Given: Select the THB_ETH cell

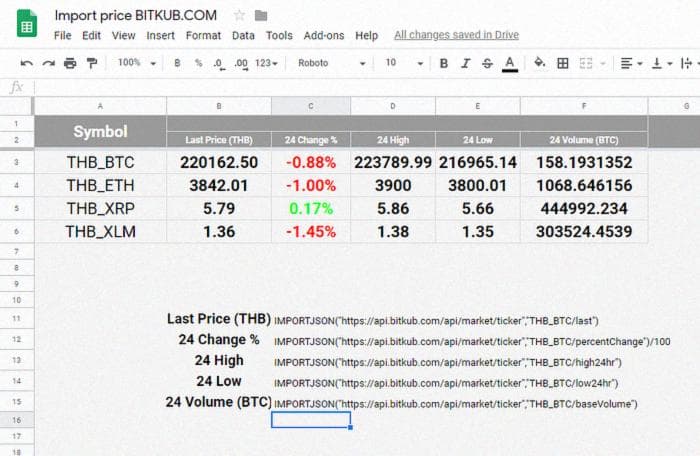Looking at the screenshot, I should click(x=100, y=185).
